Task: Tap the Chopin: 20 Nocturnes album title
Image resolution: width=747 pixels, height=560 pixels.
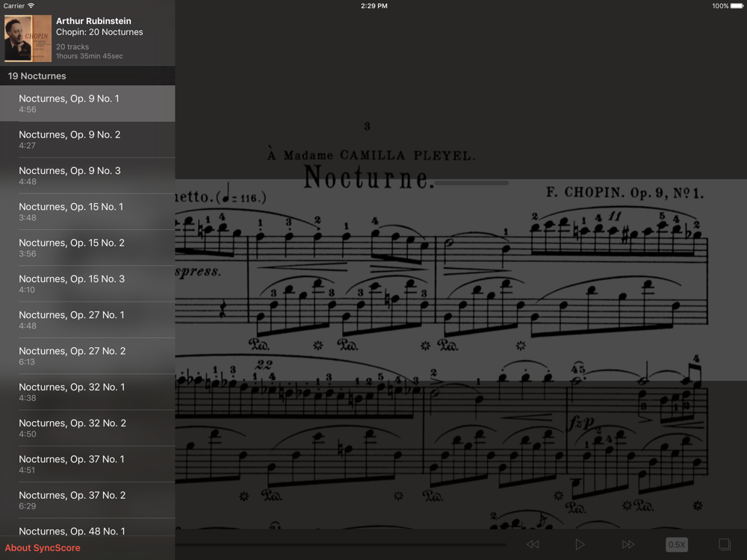Action: point(99,32)
